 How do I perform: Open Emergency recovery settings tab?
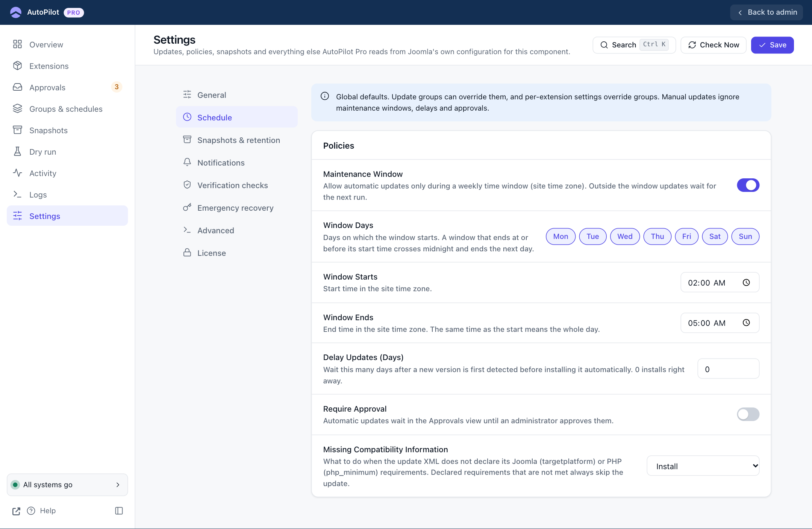point(237,208)
